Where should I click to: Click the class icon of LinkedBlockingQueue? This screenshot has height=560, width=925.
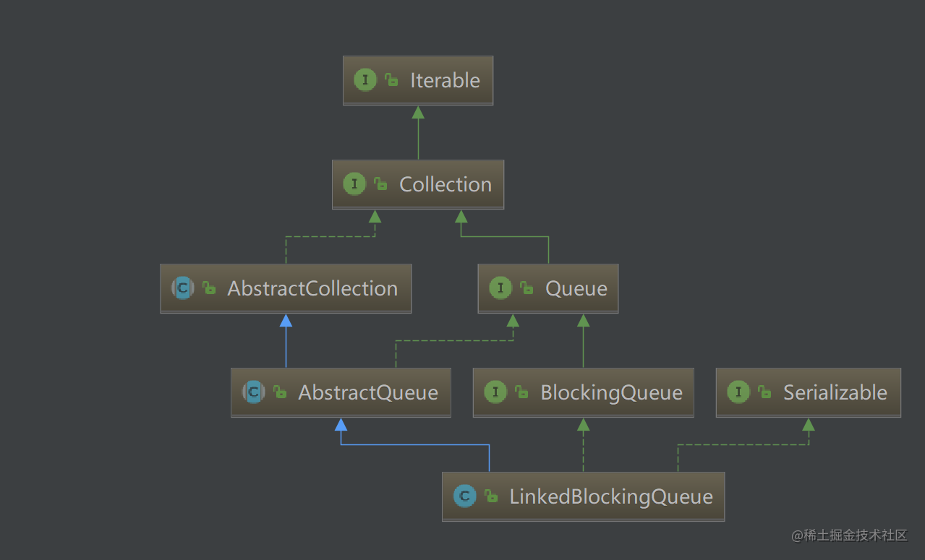464,496
